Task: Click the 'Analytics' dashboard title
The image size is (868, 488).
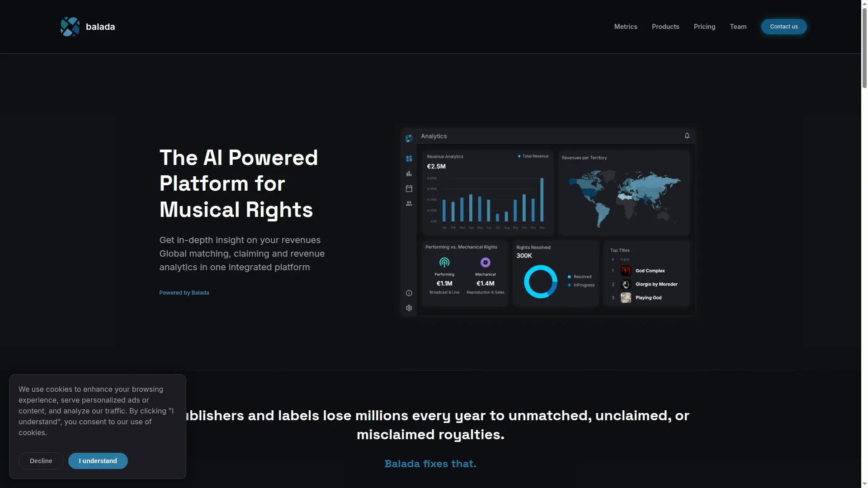Action: pos(434,136)
